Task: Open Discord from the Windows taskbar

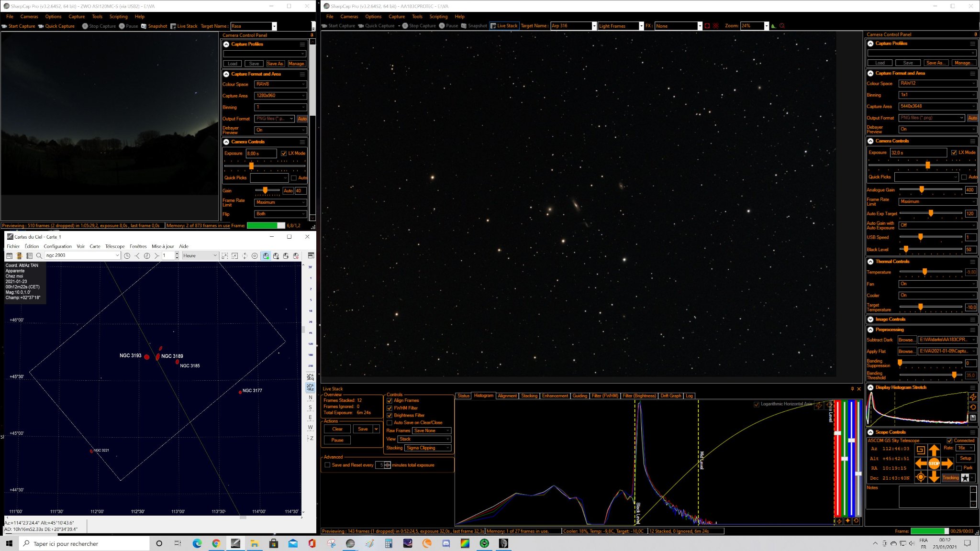Action: tap(446, 543)
